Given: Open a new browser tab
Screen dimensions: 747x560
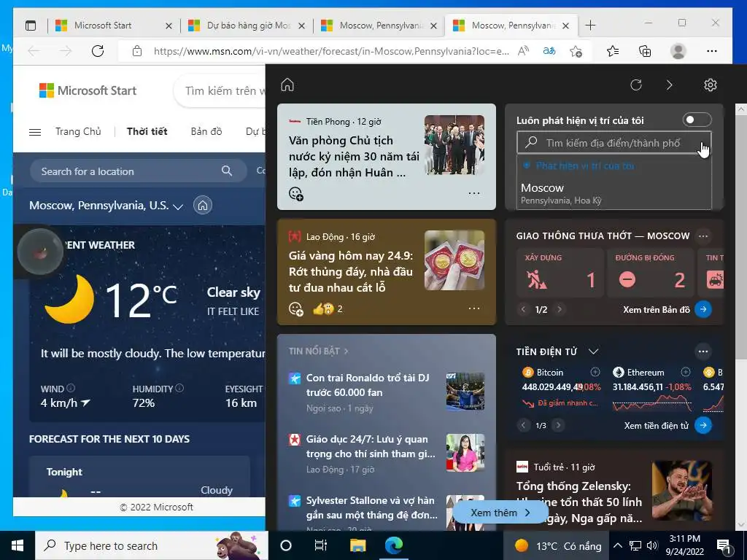Looking at the screenshot, I should [590, 26].
